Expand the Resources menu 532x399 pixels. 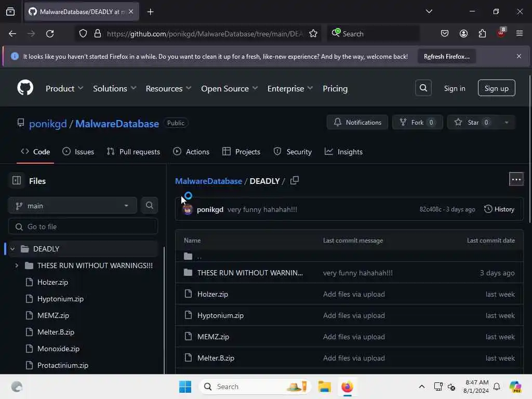click(x=169, y=88)
